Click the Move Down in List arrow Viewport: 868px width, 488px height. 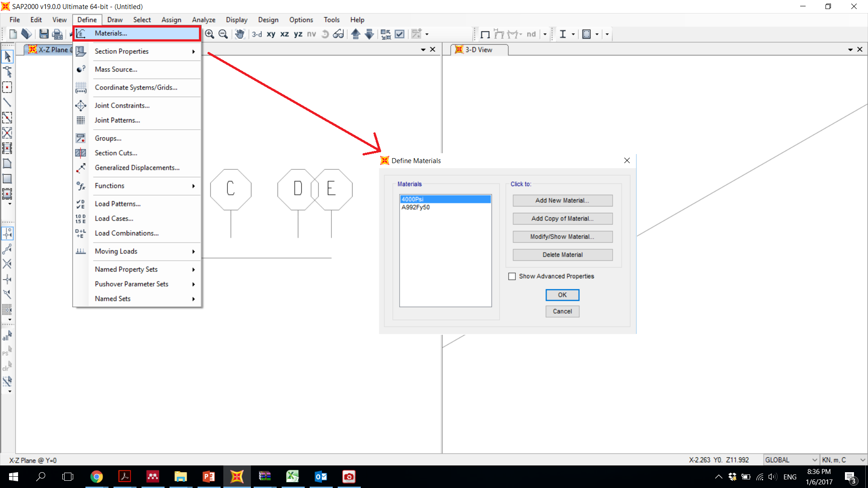point(369,34)
